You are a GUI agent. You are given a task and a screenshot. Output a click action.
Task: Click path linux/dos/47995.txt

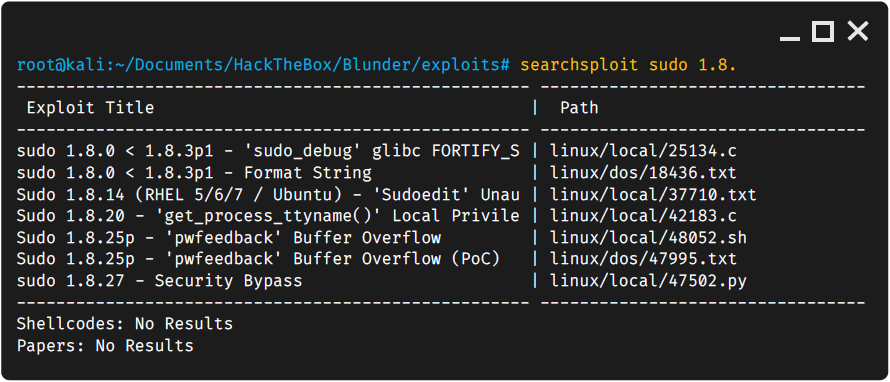(x=644, y=259)
